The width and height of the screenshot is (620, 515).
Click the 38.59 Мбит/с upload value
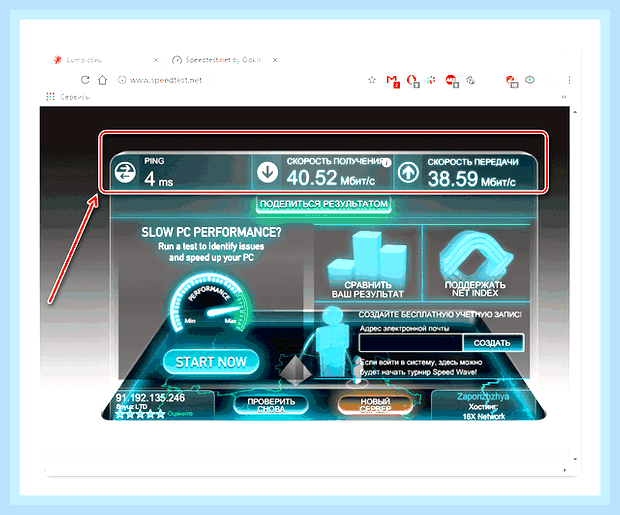tap(472, 179)
